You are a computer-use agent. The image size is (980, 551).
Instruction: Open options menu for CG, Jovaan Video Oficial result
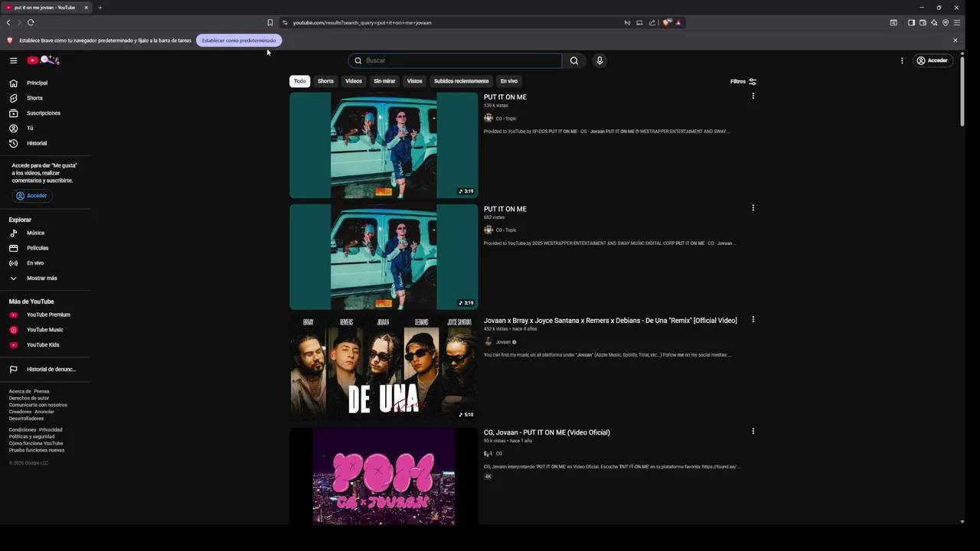pyautogui.click(x=753, y=432)
